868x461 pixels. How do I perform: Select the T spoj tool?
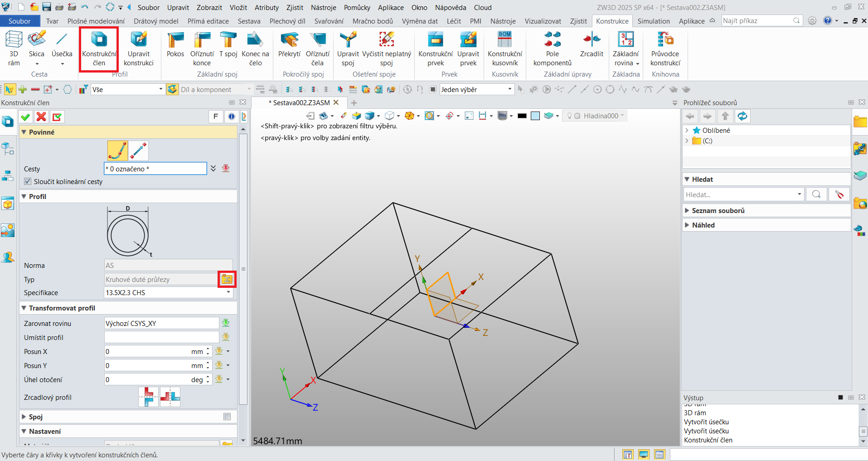pyautogui.click(x=228, y=44)
